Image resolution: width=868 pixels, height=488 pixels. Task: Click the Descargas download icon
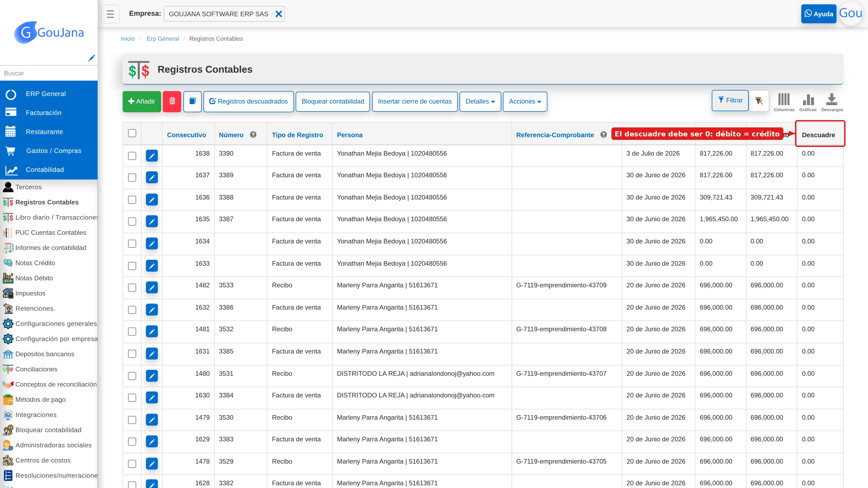click(832, 102)
